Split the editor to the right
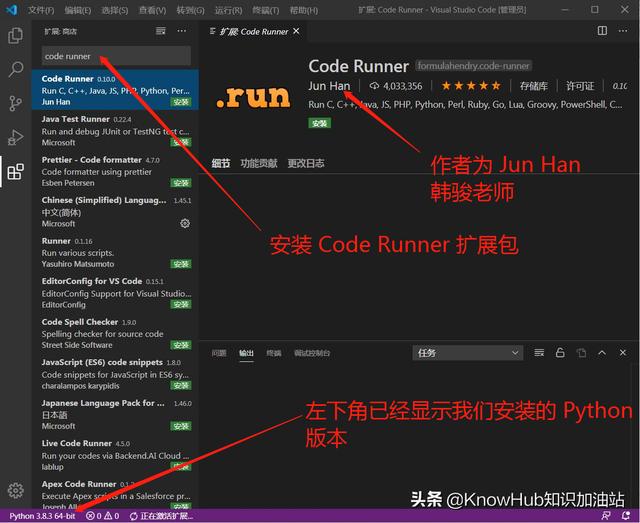 click(x=602, y=31)
